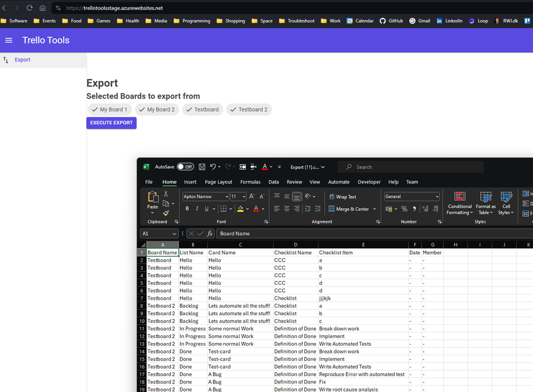Screen dimensions: 533x392
Task: Open GitHub bookmark
Action: 391,21
